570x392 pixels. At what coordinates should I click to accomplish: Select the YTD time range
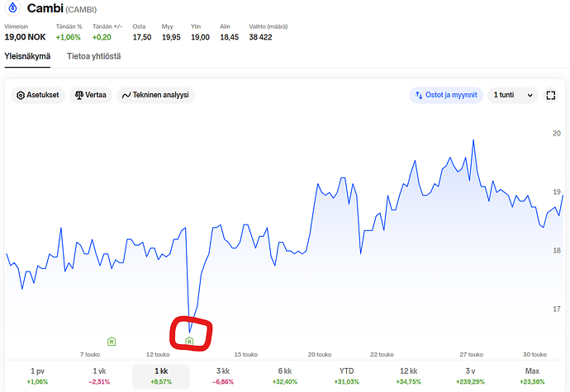click(346, 376)
